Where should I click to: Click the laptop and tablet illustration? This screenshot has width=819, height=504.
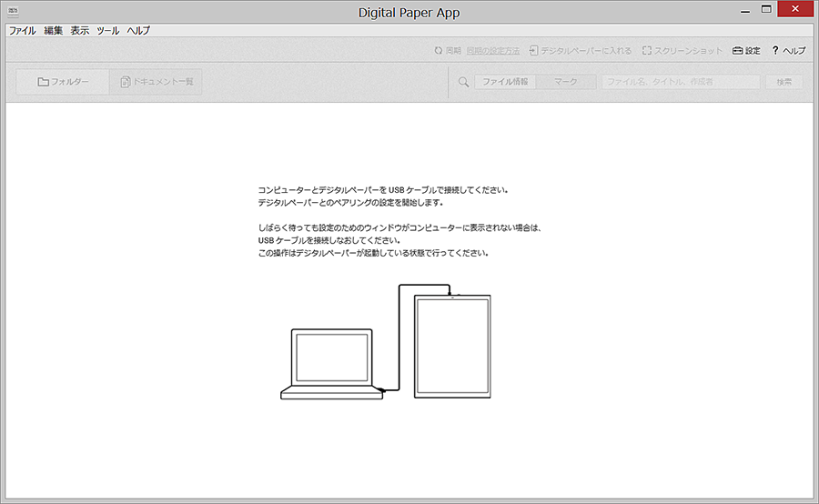386,342
